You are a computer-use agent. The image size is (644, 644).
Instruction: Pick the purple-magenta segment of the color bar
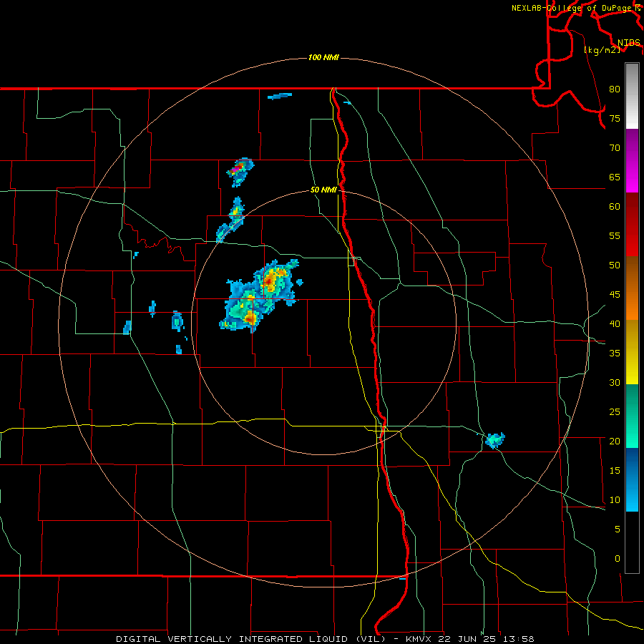[x=632, y=160]
